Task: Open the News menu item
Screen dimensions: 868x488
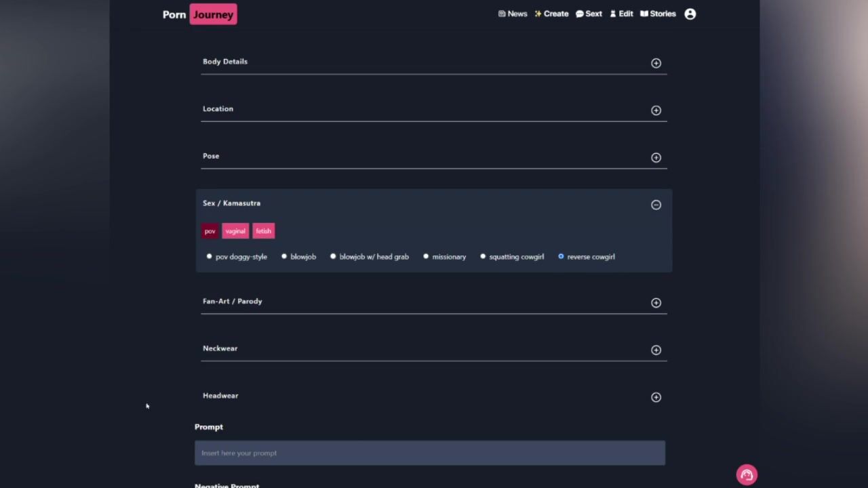Action: pyautogui.click(x=513, y=14)
